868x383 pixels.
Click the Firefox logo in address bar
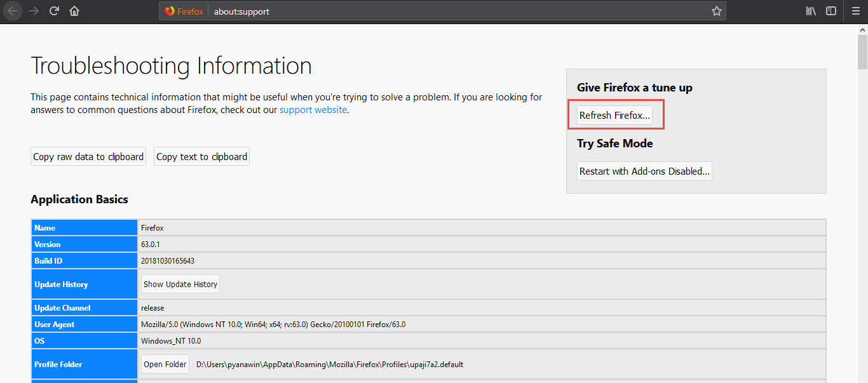coord(169,11)
